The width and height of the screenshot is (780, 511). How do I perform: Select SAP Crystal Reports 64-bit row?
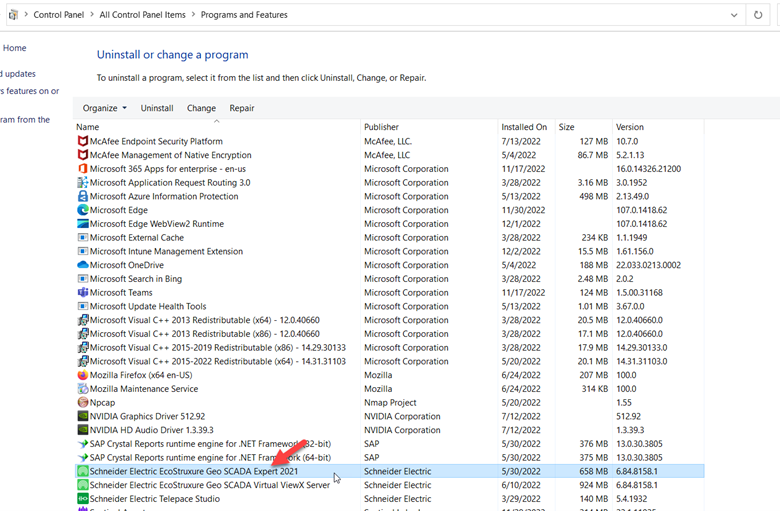390,458
